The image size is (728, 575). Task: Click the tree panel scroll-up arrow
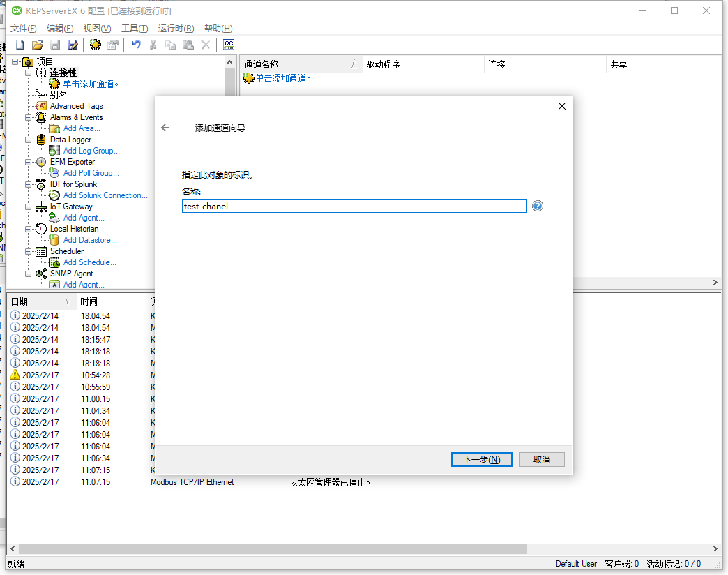pyautogui.click(x=229, y=62)
